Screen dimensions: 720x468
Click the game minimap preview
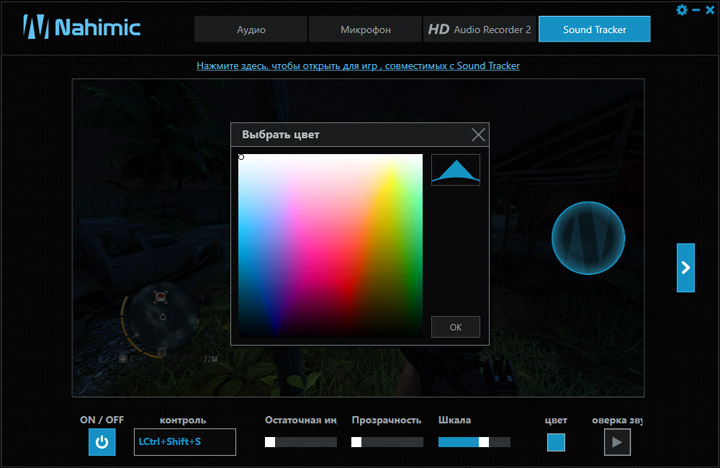pos(160,320)
